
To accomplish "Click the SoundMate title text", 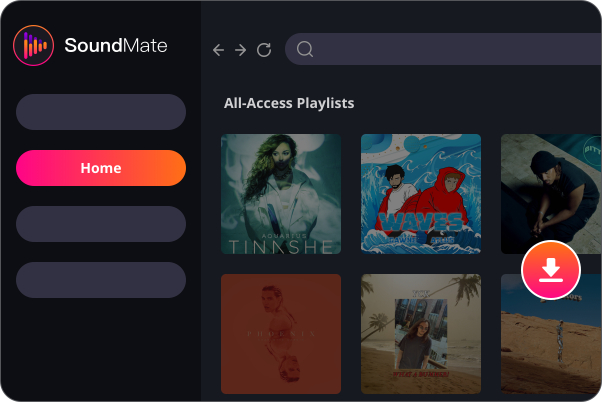I will point(116,45).
